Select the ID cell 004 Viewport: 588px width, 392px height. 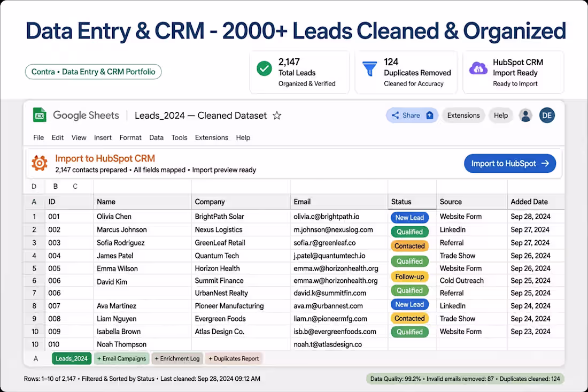[x=69, y=256]
